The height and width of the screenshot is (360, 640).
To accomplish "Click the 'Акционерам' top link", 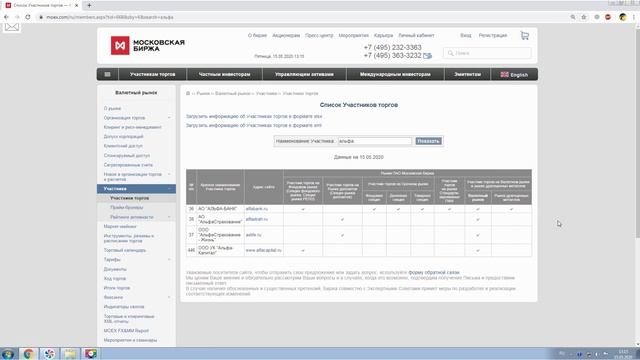I will pos(286,36).
